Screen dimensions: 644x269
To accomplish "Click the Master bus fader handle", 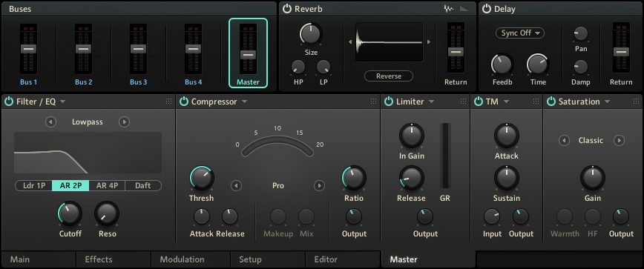I will 248,55.
